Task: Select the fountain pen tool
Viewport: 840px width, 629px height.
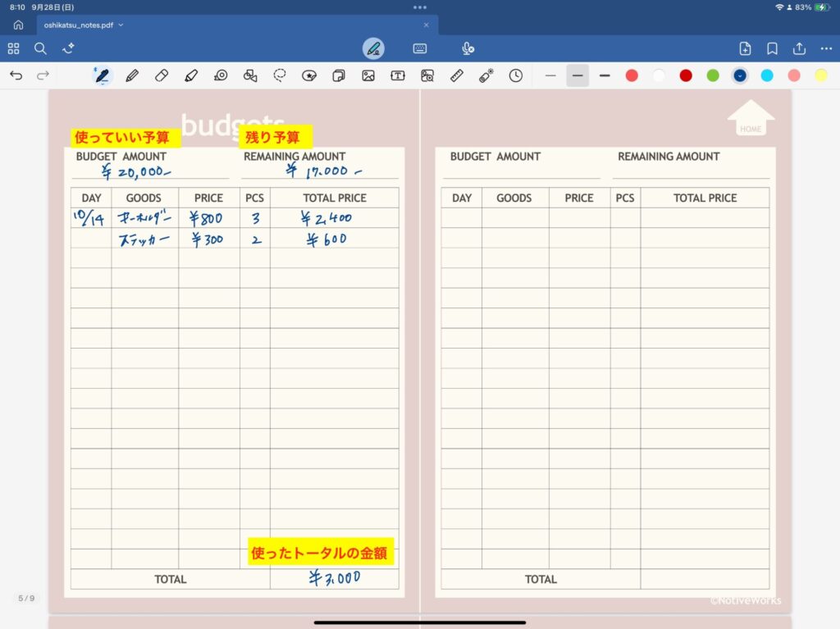Action: (x=102, y=75)
